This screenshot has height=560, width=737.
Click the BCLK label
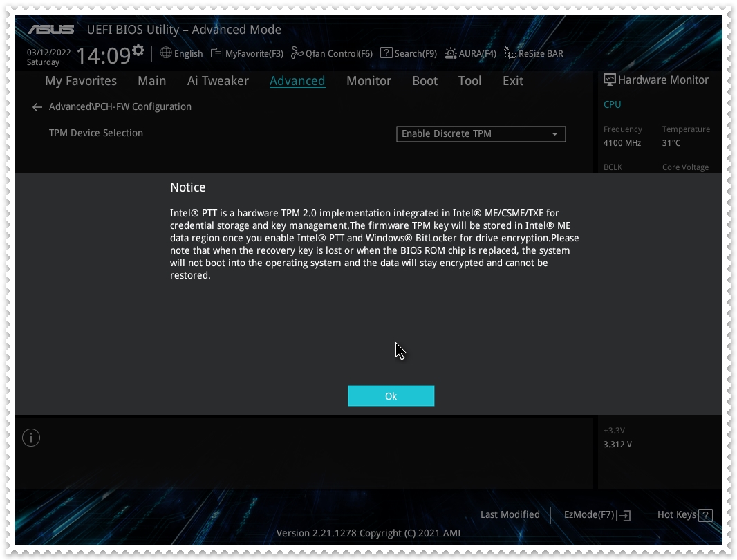click(x=613, y=167)
